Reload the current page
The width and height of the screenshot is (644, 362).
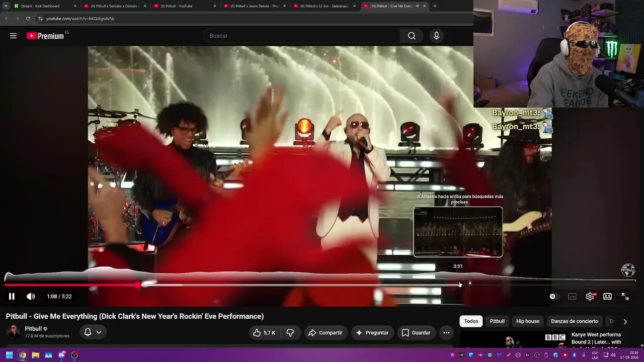28,19
